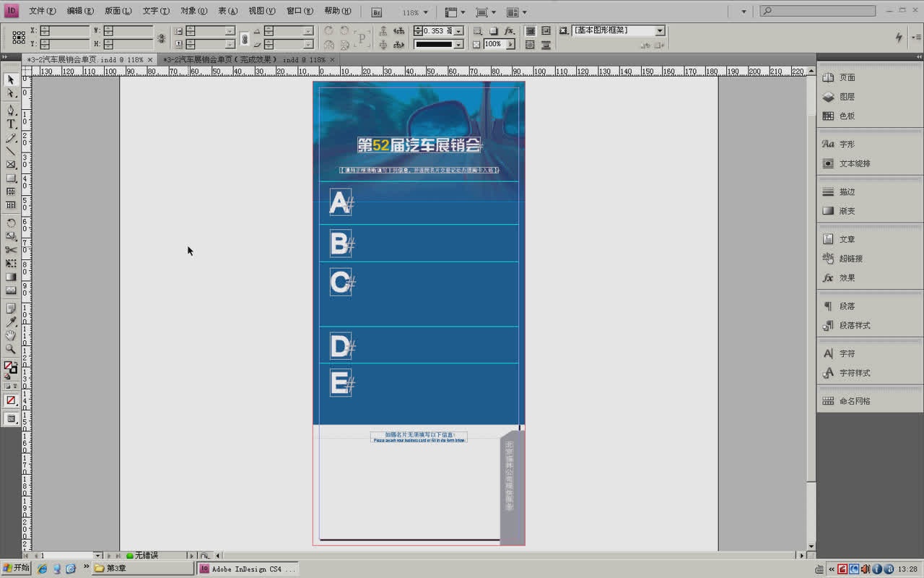Pick the Gradient Swatch tool

(x=11, y=277)
